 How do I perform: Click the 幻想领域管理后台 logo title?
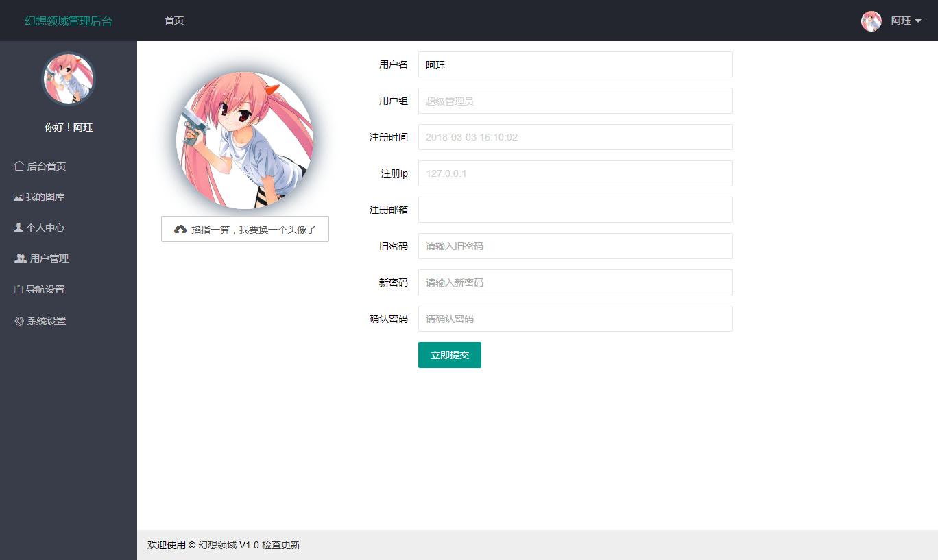point(69,21)
